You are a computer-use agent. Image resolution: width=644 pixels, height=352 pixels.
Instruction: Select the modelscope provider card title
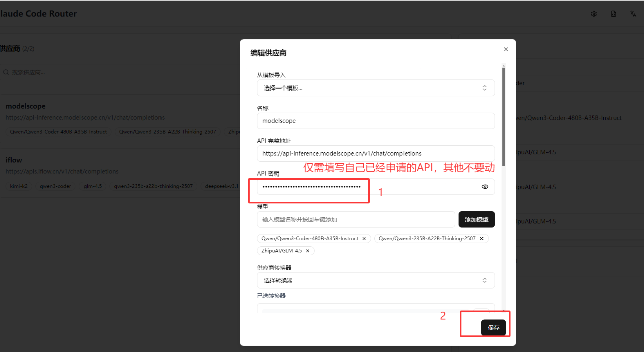(x=25, y=106)
